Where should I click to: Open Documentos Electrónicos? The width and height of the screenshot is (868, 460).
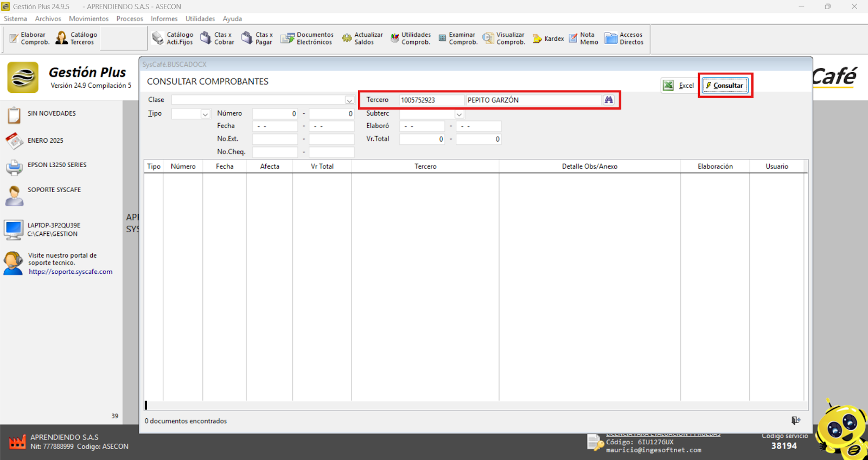tap(307, 39)
